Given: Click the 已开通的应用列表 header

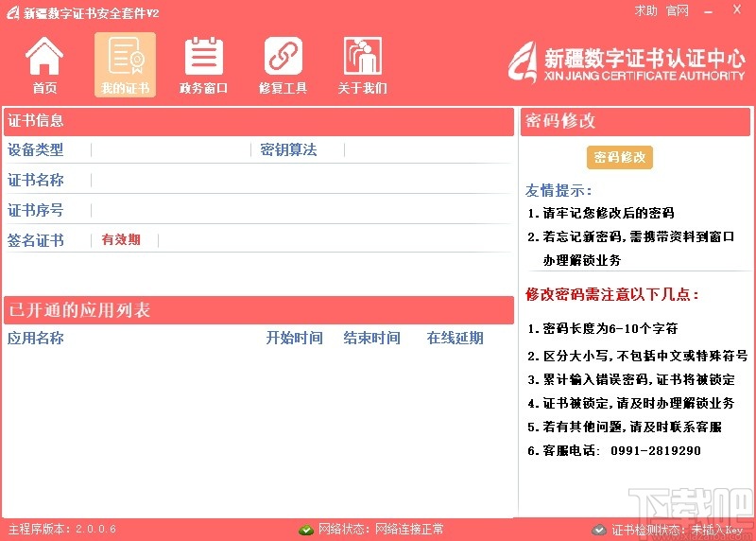Looking at the screenshot, I should point(259,310).
